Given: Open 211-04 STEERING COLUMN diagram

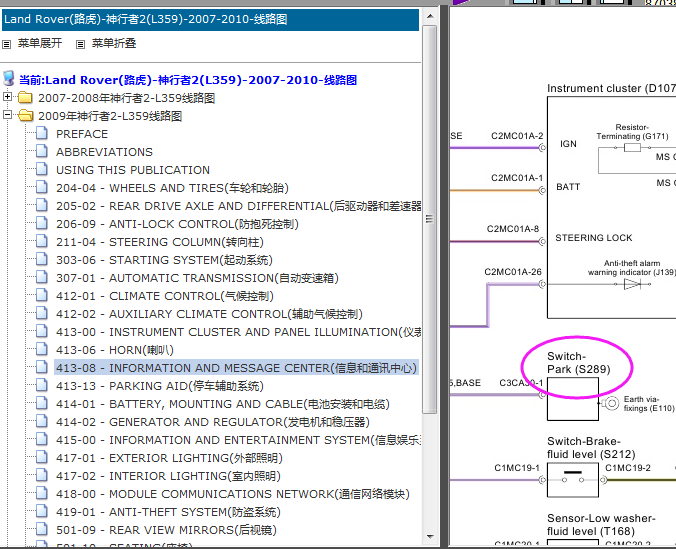Looking at the screenshot, I should click(160, 242).
